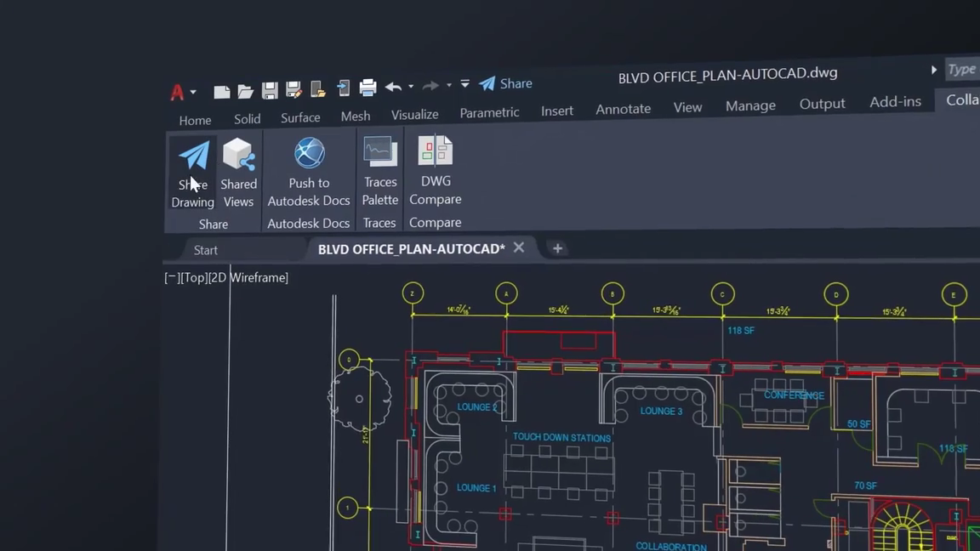Click Share button in quick access toolbar
The height and width of the screenshot is (551, 980).
pyautogui.click(x=505, y=83)
